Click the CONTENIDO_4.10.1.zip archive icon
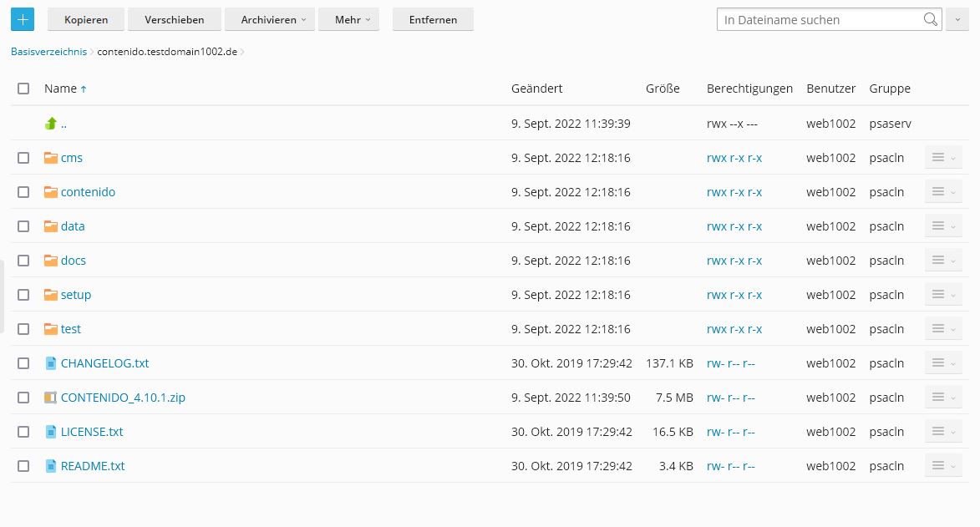The image size is (980, 527). (51, 398)
